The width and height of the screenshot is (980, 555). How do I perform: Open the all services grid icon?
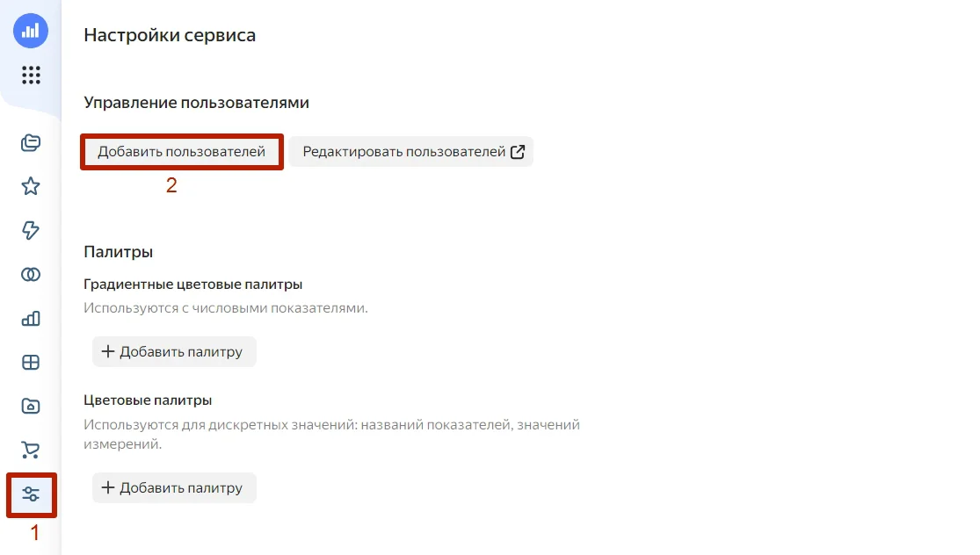point(31,75)
